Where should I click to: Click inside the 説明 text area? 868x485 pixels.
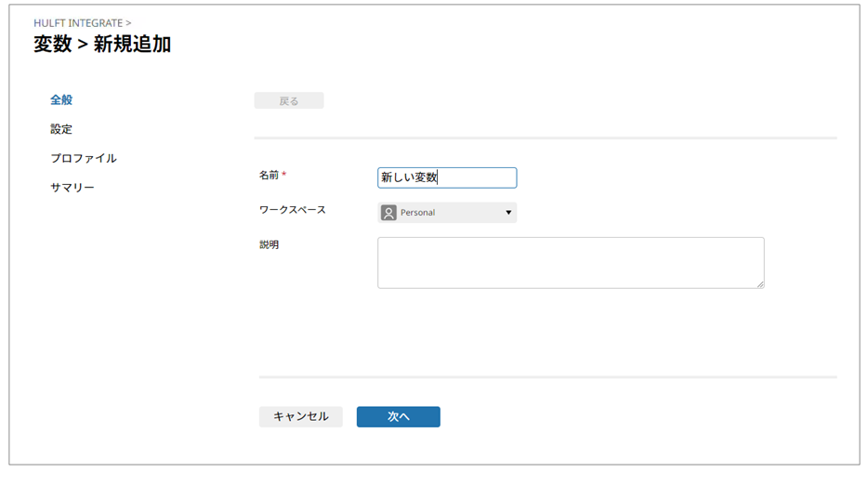[570, 262]
